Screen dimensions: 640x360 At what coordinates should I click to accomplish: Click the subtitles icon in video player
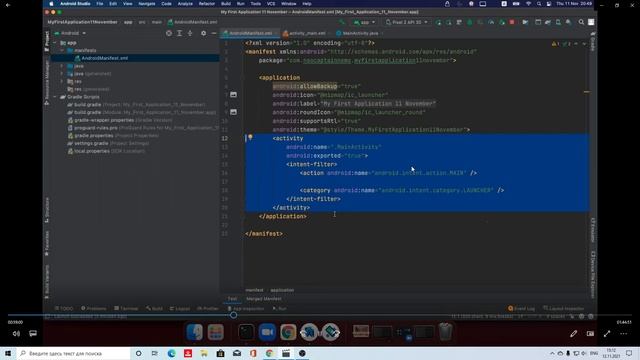[x=33, y=333]
